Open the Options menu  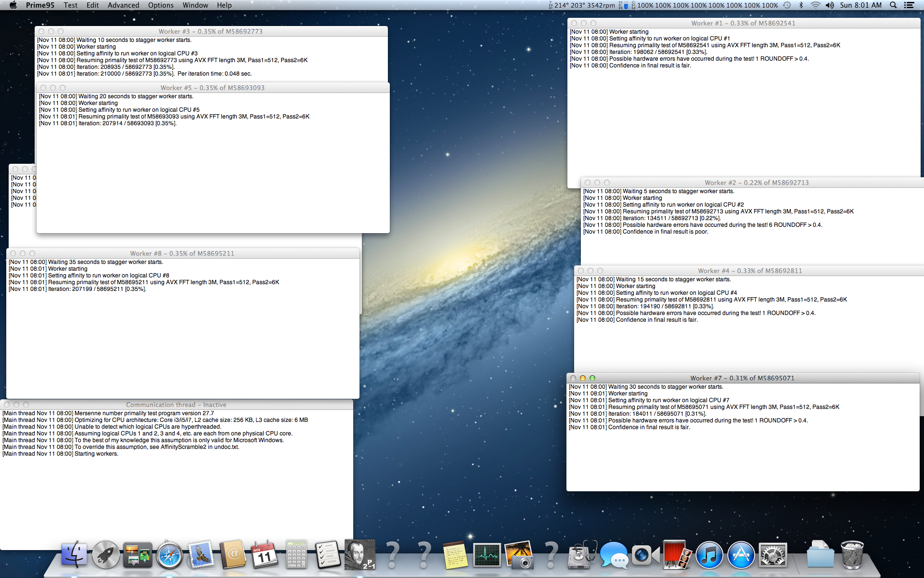pyautogui.click(x=161, y=5)
